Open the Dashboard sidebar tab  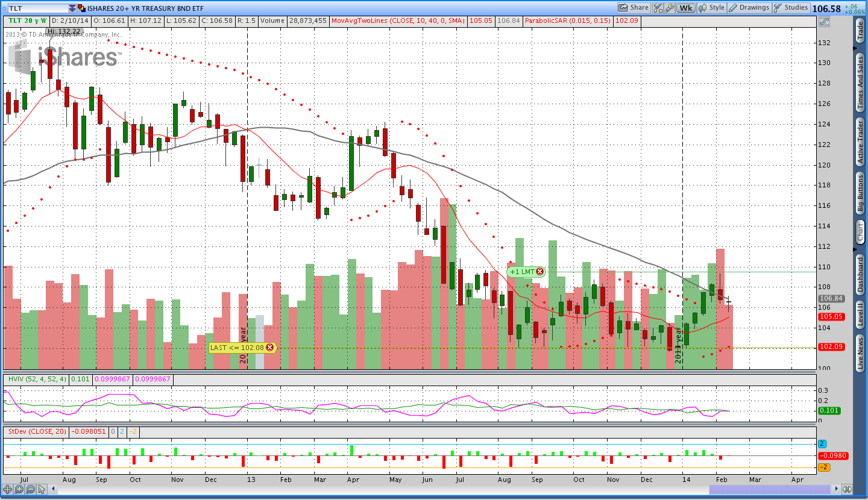(860, 275)
